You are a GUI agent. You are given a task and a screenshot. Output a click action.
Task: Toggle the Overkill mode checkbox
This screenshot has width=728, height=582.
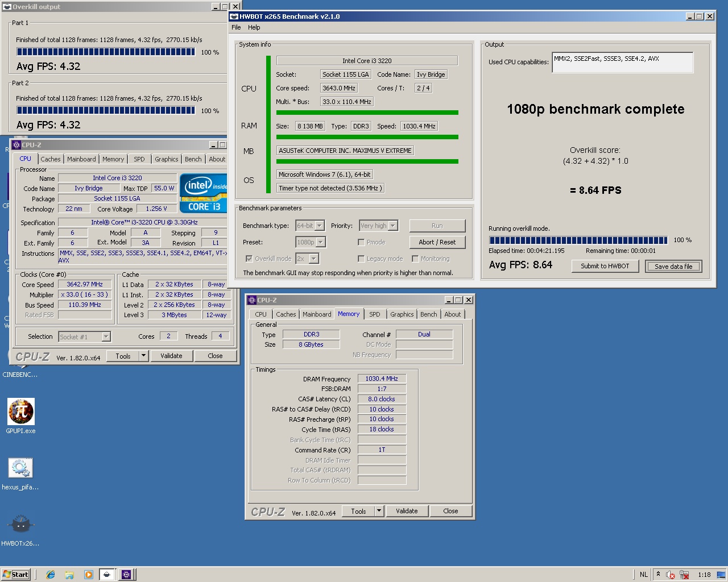pyautogui.click(x=249, y=259)
